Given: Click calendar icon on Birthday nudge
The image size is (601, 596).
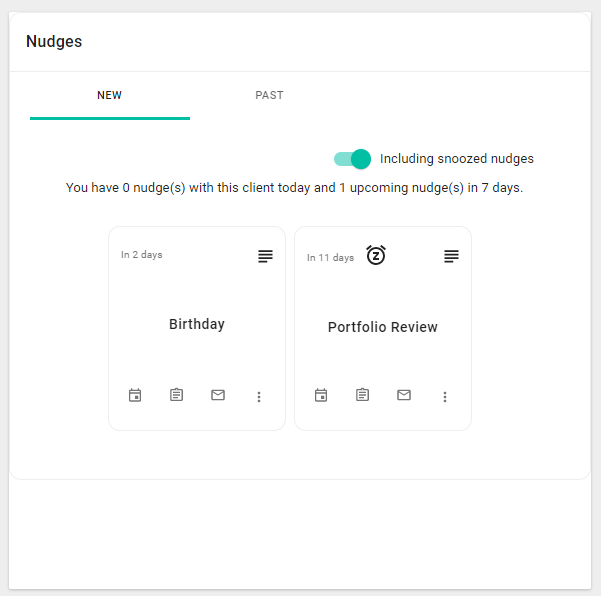Looking at the screenshot, I should coord(135,395).
